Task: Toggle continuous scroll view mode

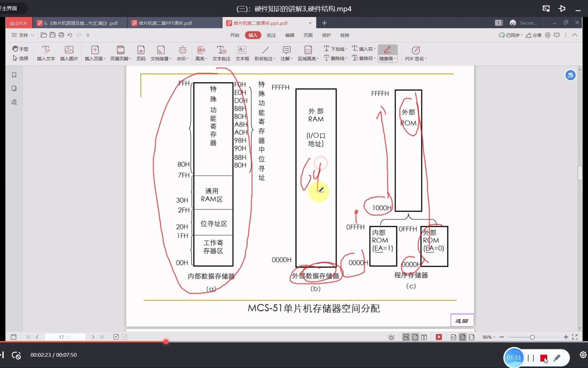Action: pos(406,337)
